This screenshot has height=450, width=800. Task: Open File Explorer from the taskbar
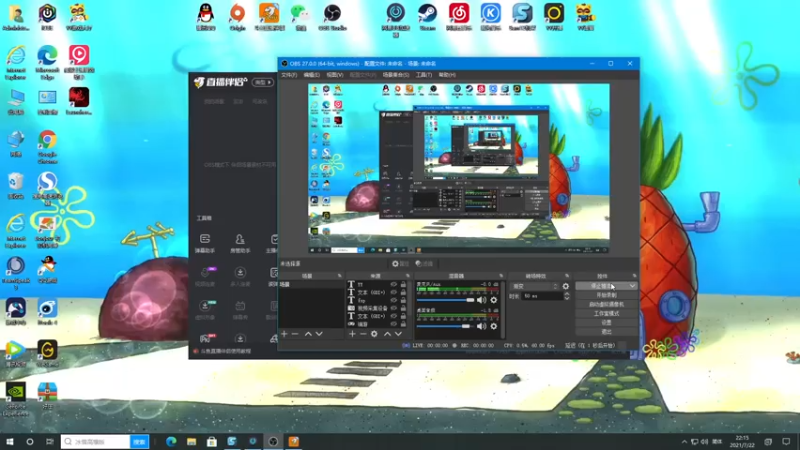[x=191, y=442]
